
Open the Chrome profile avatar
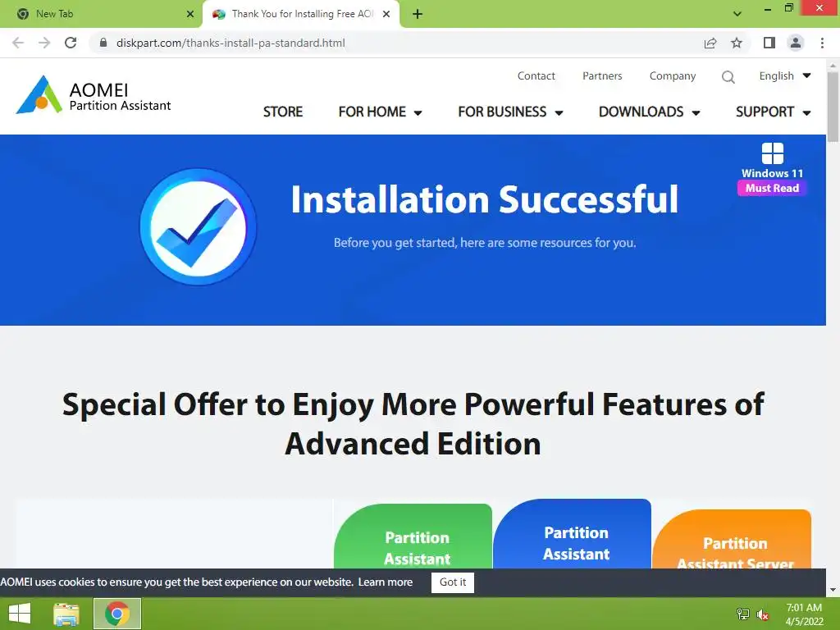pos(796,43)
